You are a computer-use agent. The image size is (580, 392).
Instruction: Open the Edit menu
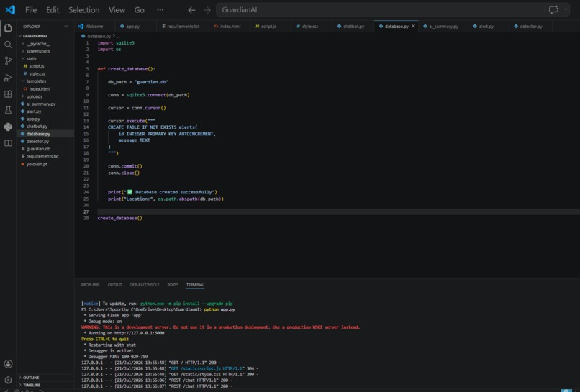(x=53, y=10)
